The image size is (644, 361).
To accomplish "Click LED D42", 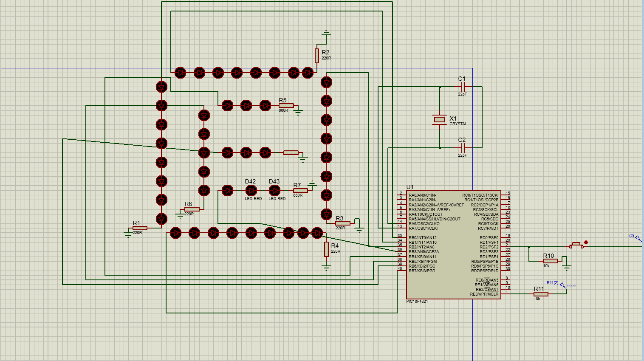I will [x=251, y=190].
